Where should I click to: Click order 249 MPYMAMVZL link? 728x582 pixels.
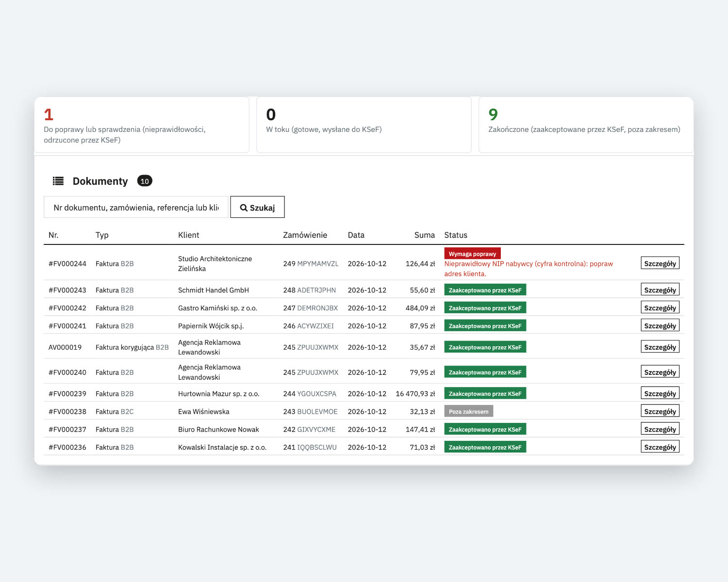(x=311, y=264)
